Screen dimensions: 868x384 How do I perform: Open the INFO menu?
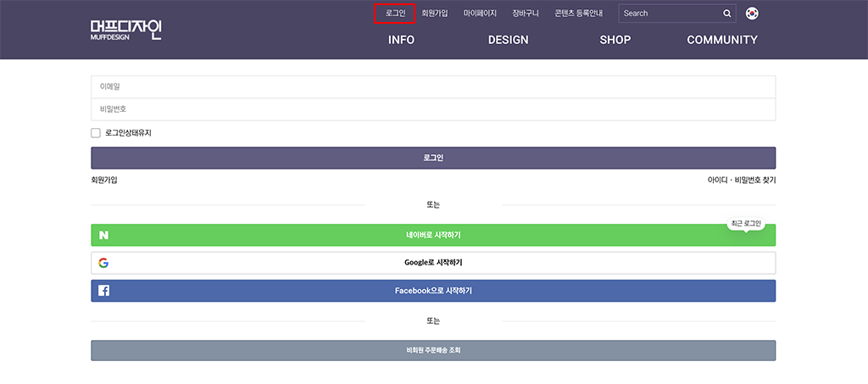[401, 40]
